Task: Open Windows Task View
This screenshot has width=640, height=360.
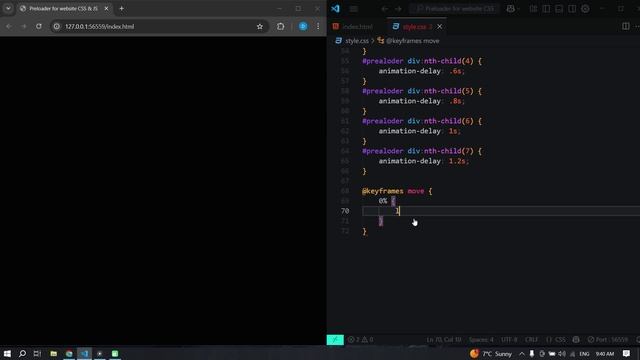Action: [37, 353]
